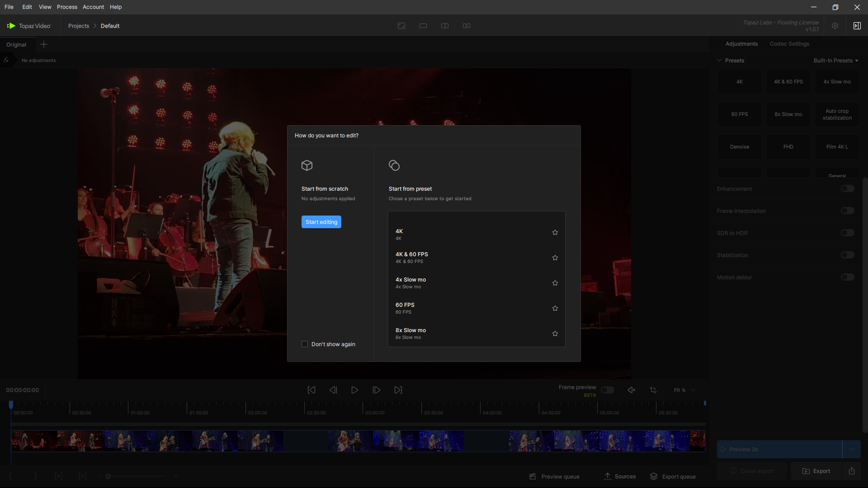868x488 pixels.
Task: Enable the Frame preview toggle
Action: point(608,390)
